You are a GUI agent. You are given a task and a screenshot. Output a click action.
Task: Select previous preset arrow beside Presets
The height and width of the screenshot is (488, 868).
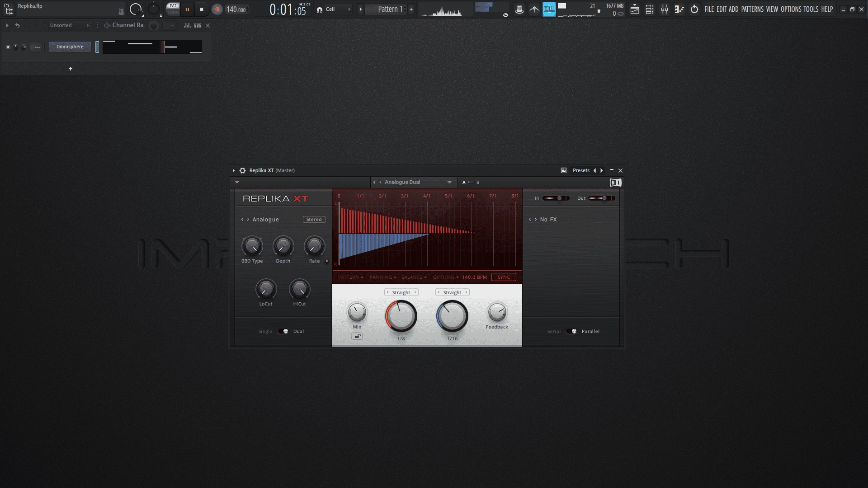tap(594, 170)
